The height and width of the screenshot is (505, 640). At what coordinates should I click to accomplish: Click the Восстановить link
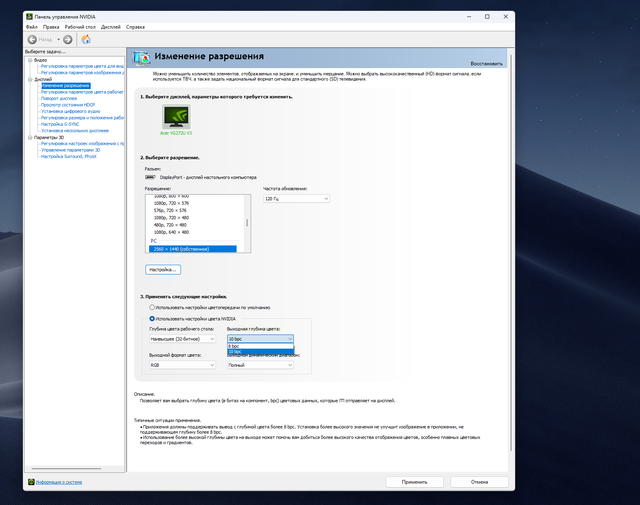486,64
